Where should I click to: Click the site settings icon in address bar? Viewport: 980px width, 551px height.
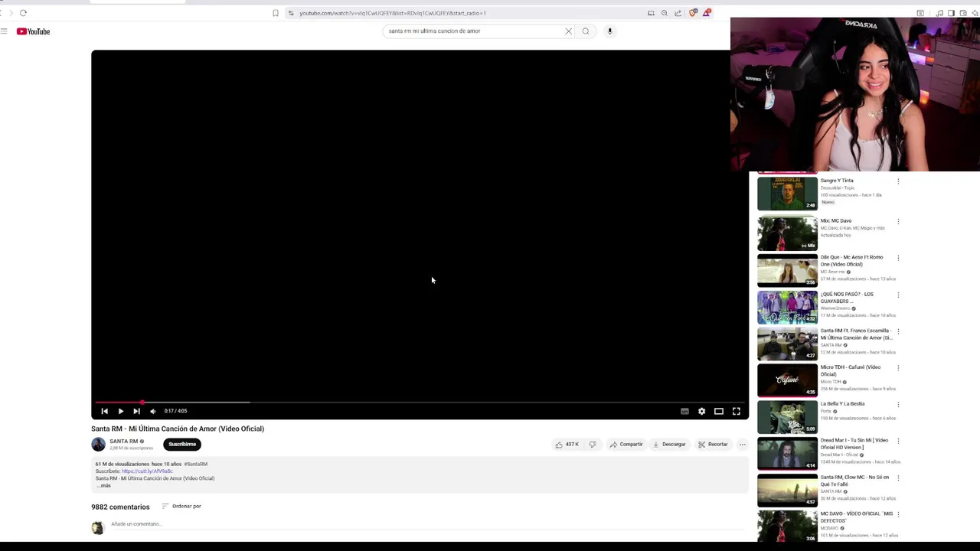click(x=291, y=13)
